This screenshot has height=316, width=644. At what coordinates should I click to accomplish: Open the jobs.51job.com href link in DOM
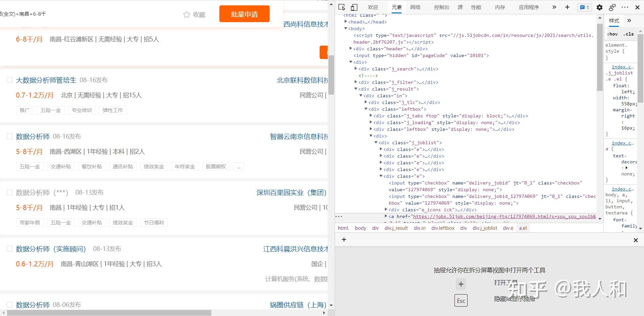pyautogui.click(x=504, y=217)
